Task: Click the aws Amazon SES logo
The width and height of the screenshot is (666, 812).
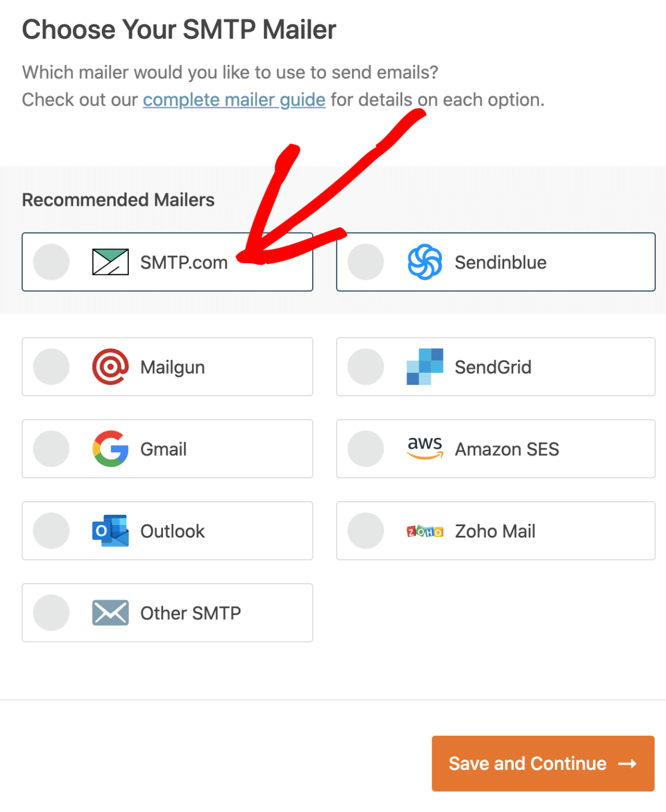Action: coord(425,447)
